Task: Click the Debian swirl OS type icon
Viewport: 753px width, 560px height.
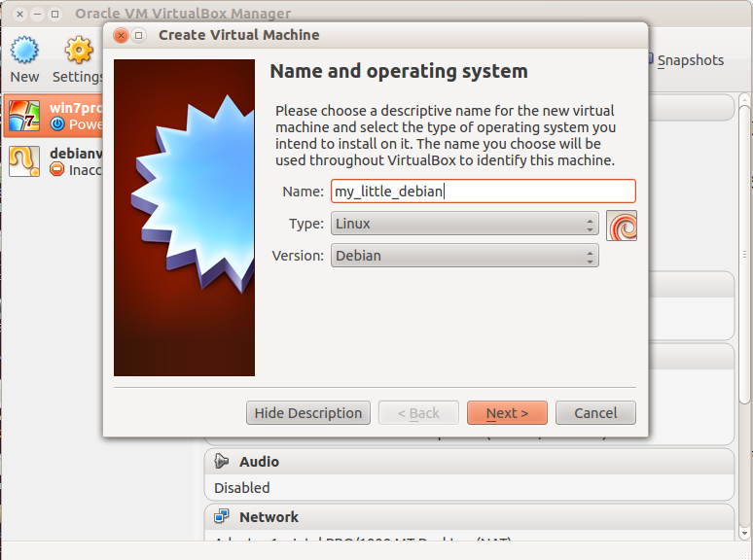Action: pos(622,225)
